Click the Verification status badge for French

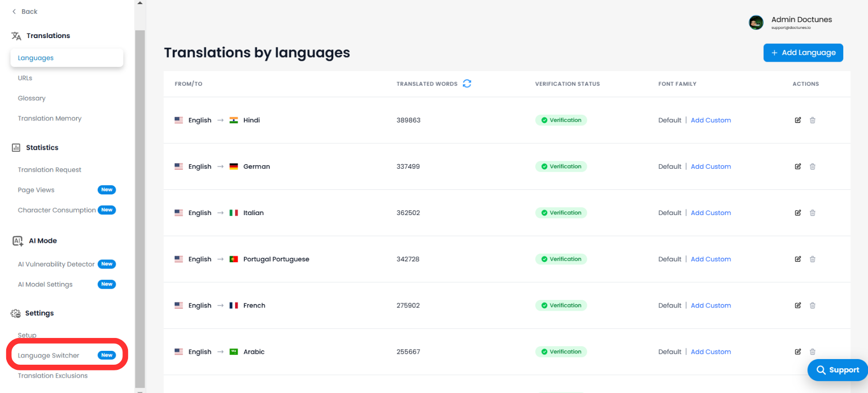point(561,305)
